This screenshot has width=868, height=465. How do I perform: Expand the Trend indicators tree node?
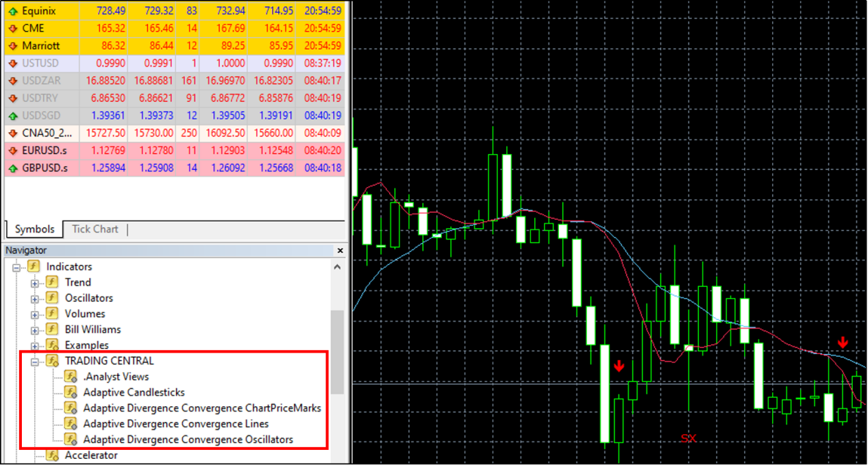(x=35, y=283)
